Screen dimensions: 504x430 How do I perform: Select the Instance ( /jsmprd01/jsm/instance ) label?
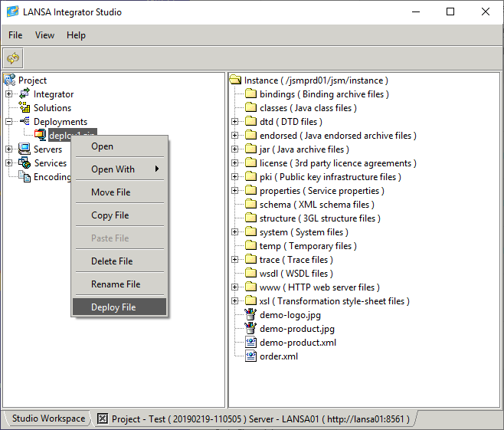coord(316,80)
